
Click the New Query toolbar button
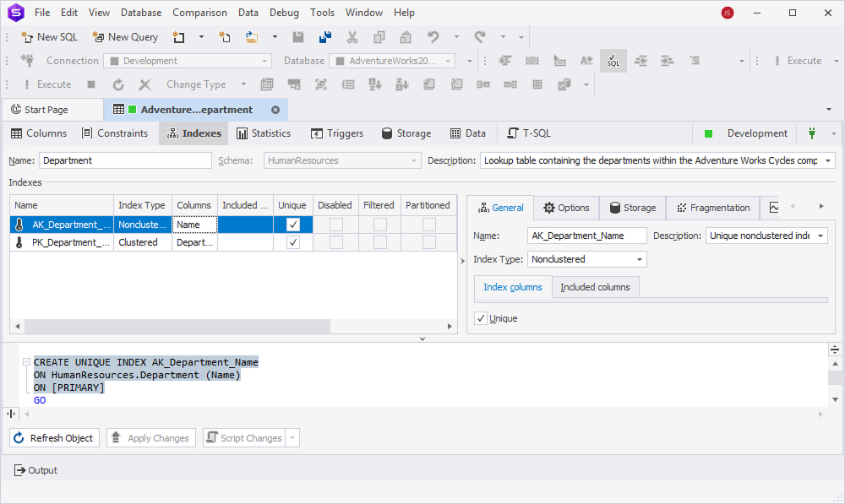125,37
